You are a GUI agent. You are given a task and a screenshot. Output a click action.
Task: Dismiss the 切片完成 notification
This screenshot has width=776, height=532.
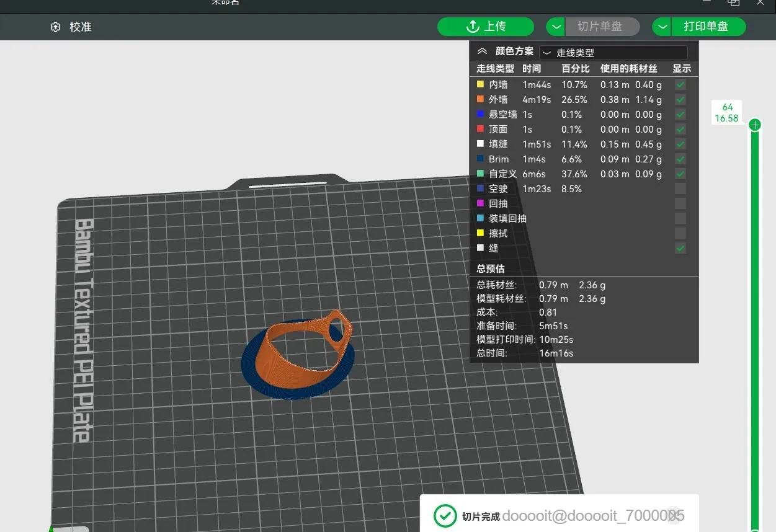tap(674, 515)
